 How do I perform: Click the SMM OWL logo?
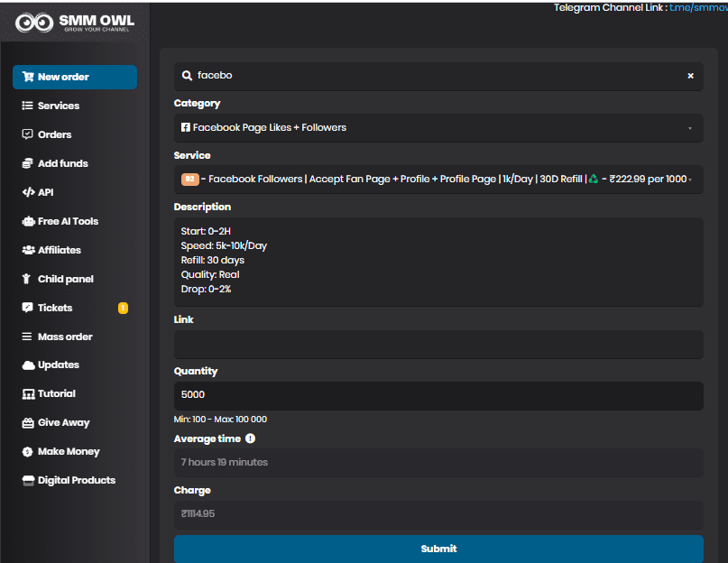click(75, 23)
